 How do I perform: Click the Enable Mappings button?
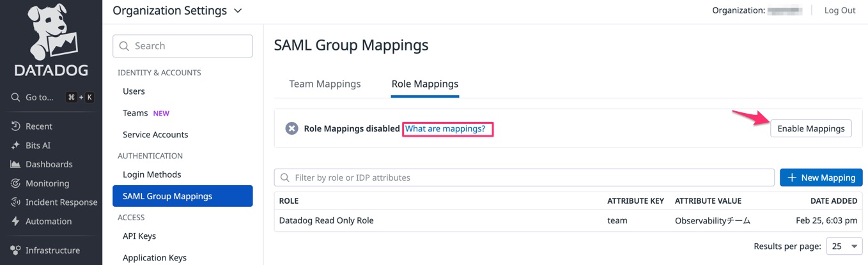(x=811, y=128)
